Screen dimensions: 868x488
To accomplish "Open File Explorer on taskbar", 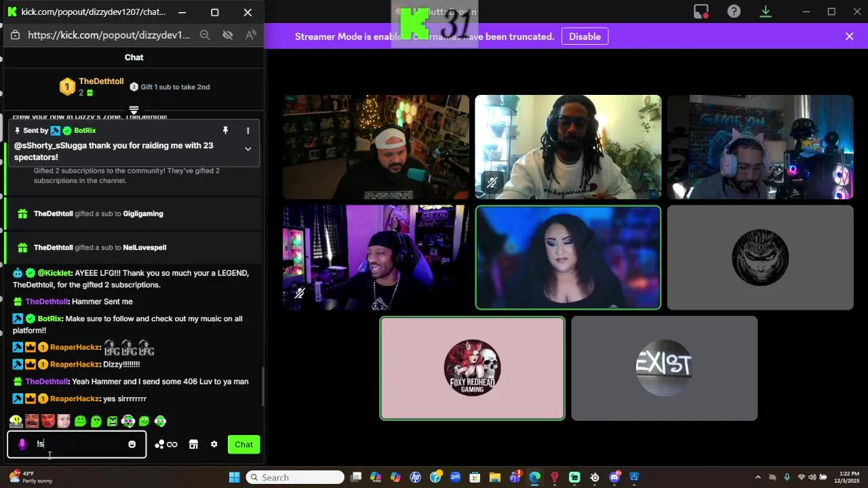I will click(495, 477).
